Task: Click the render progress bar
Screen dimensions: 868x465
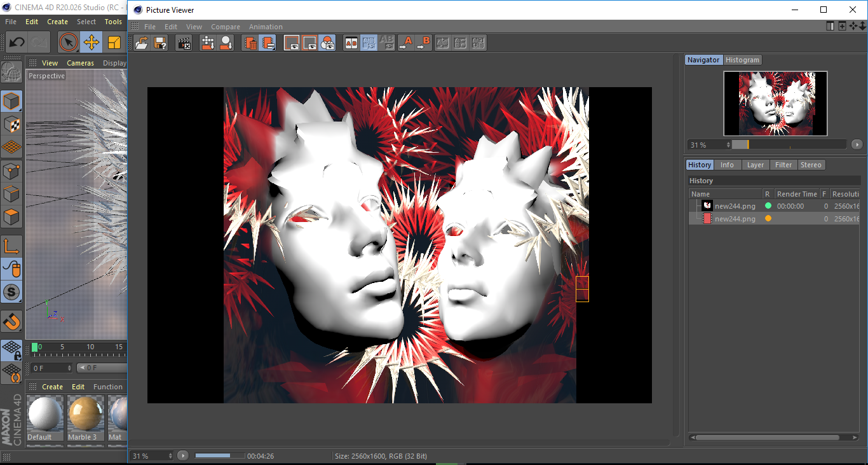Action: pyautogui.click(x=219, y=455)
